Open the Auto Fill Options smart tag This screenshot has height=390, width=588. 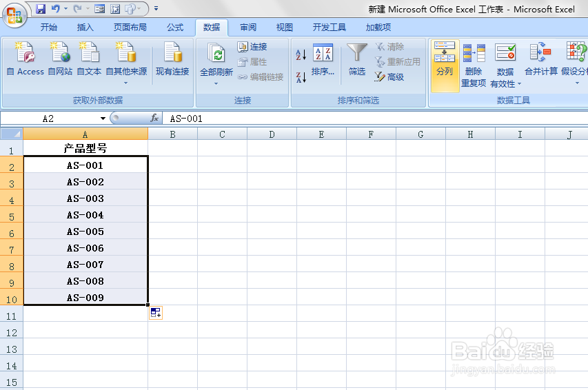(x=156, y=313)
